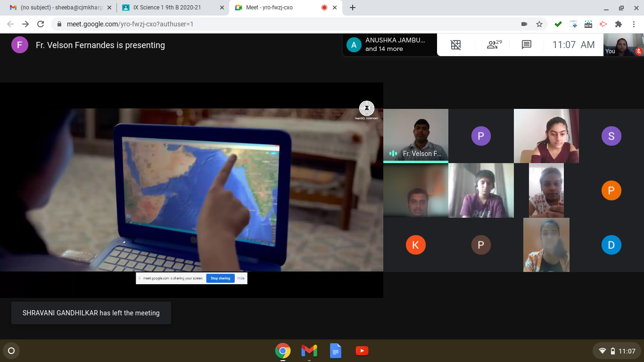Switch to the Gmail (no subject) tab
644x362 pixels.
(x=57, y=8)
